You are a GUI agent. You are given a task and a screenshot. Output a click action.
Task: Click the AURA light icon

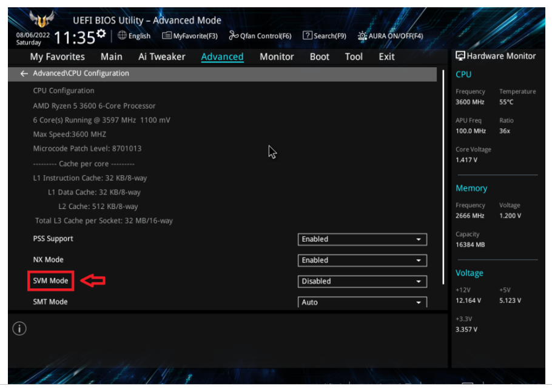click(x=362, y=36)
